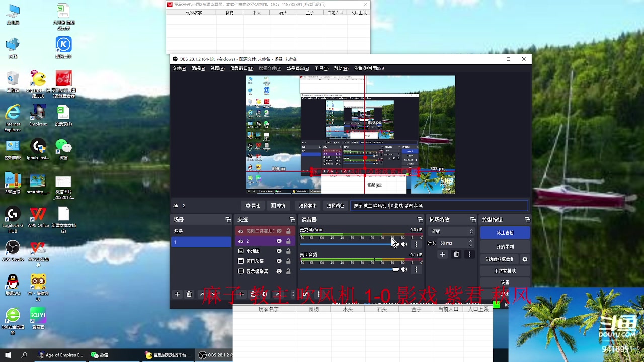Open 桌面音频 three-dot options menu
644x362 pixels.
coord(416,269)
